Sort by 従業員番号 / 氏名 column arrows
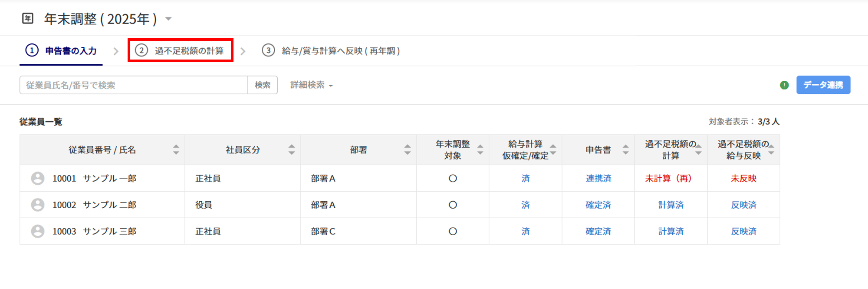868x289 pixels. (176, 150)
